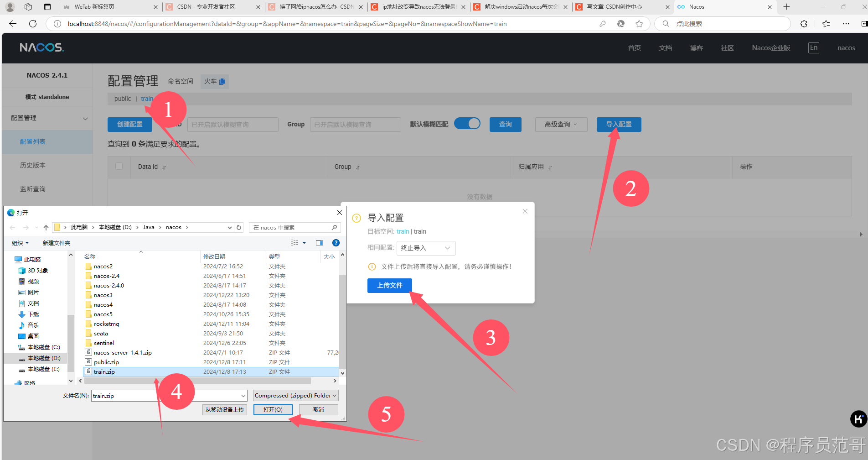The width and height of the screenshot is (868, 460).
Task: Open 高级查询 dropdown
Action: (x=561, y=124)
